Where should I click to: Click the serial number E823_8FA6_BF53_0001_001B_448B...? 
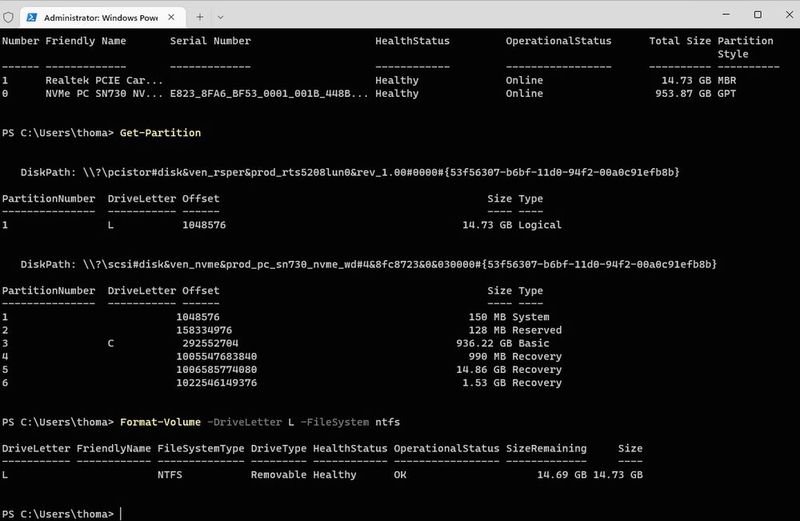point(269,93)
